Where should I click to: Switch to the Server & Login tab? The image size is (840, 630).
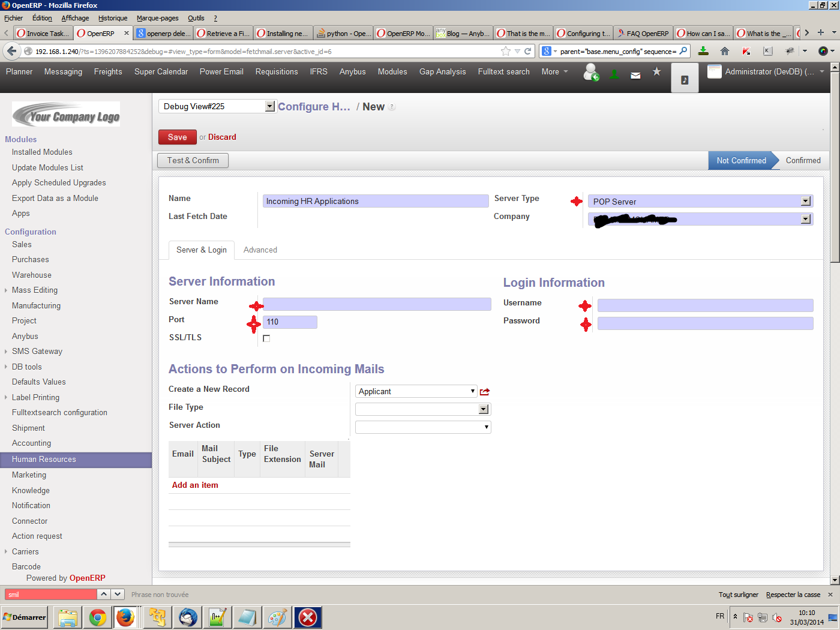click(x=202, y=250)
